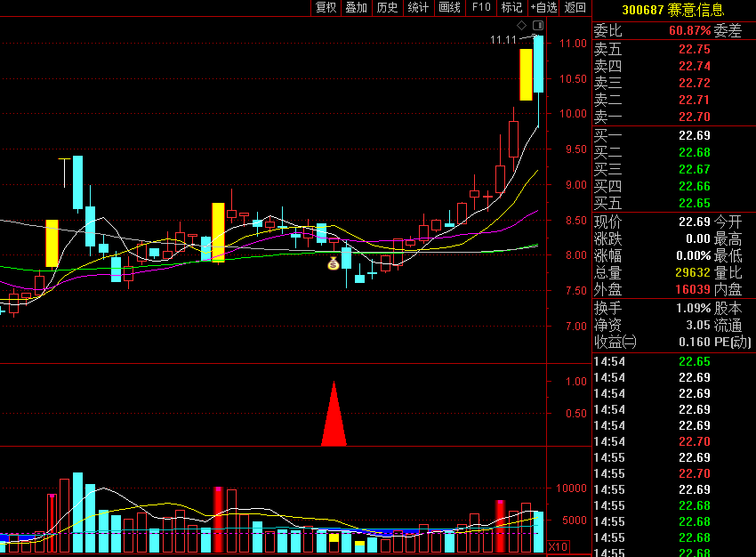The height and width of the screenshot is (557, 756).
Task: Click the money bag marker on chart
Action: (x=334, y=263)
